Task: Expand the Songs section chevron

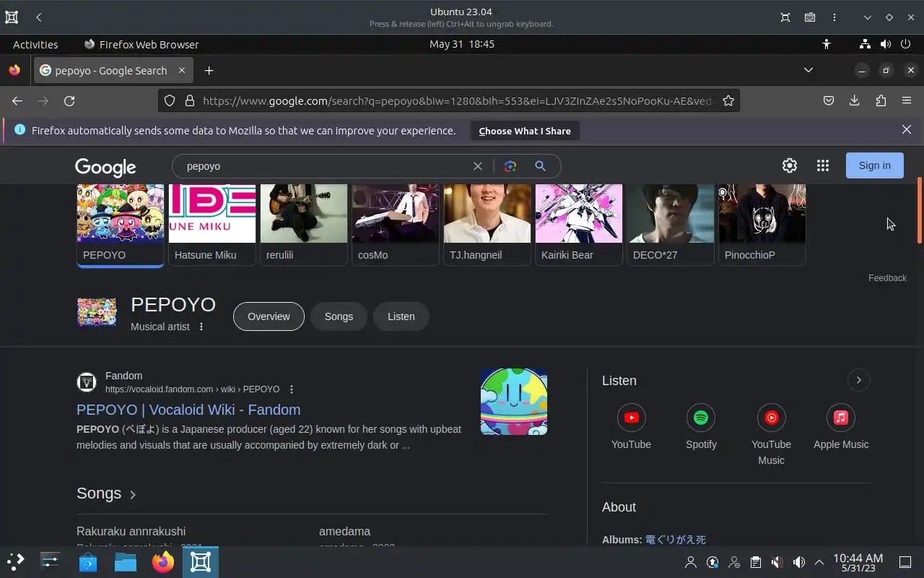Action: [x=133, y=495]
